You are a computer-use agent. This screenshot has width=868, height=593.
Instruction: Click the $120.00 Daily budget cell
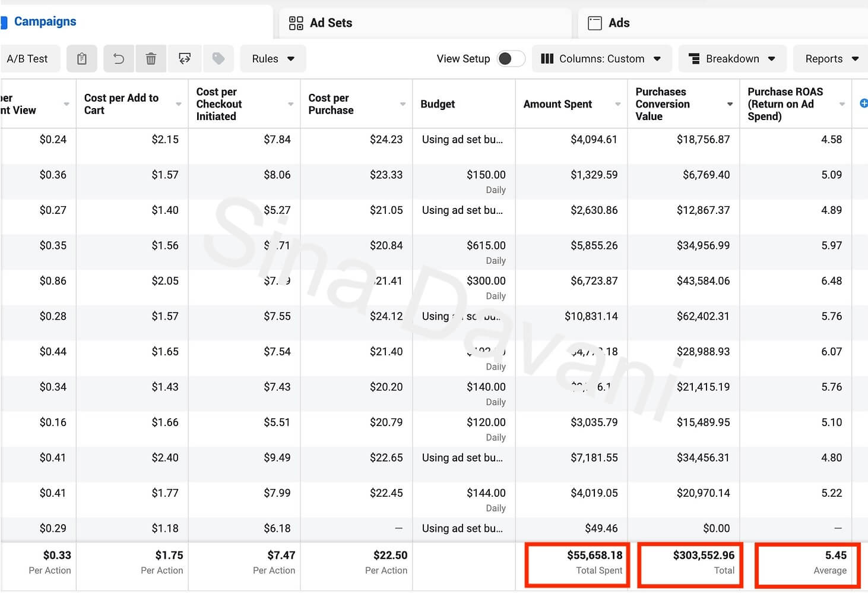[x=486, y=429]
